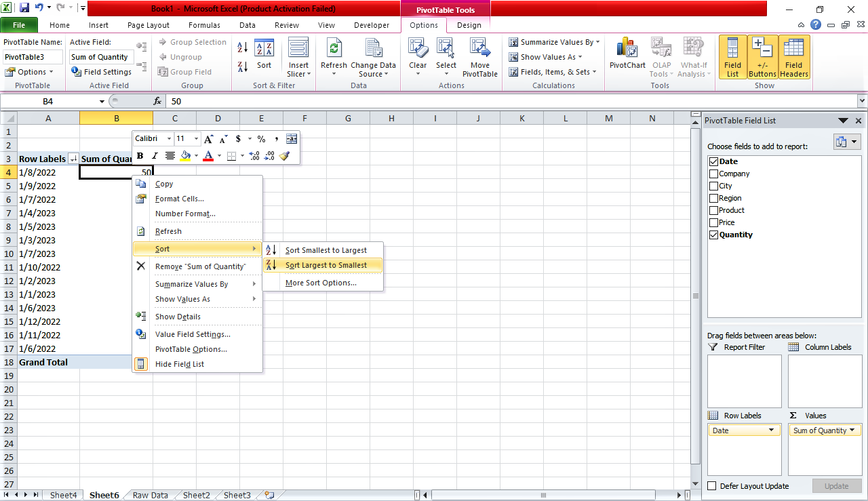Open the Date field dropdown in Row Labels
This screenshot has height=501, width=868.
771,430
